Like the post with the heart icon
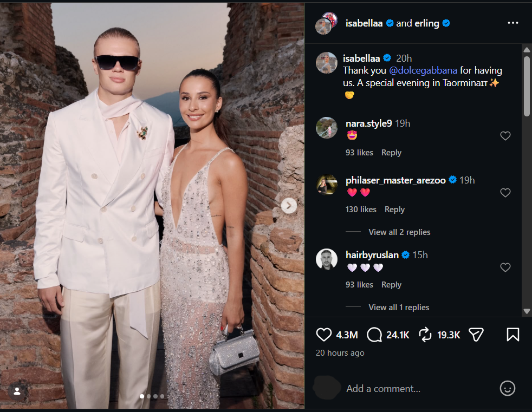The width and height of the screenshot is (532, 412). pyautogui.click(x=323, y=335)
